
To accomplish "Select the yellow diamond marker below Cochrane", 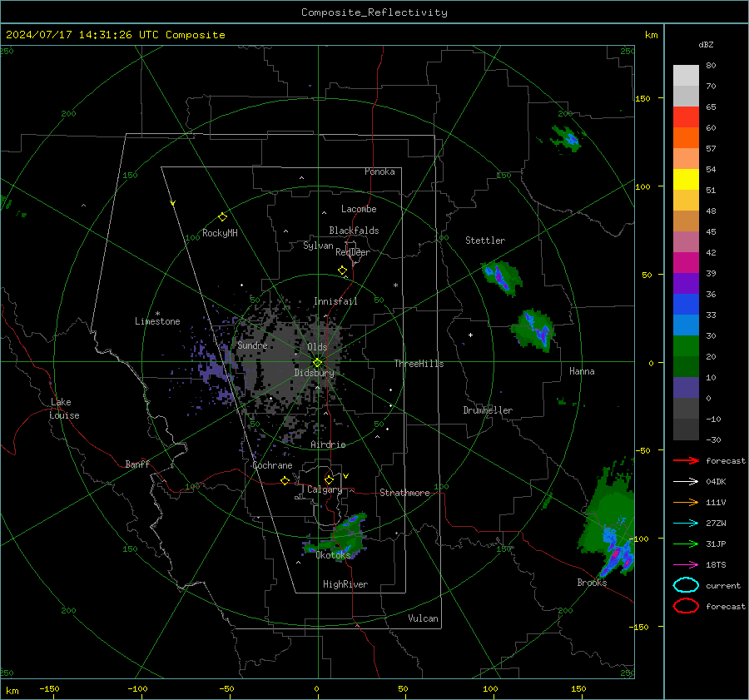I will coord(285,480).
